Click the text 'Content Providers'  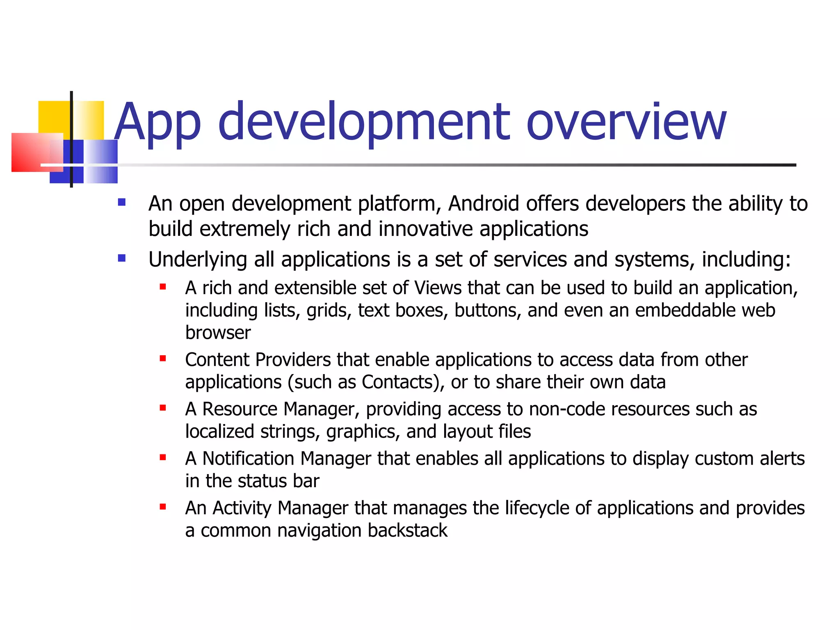pyautogui.click(x=258, y=360)
